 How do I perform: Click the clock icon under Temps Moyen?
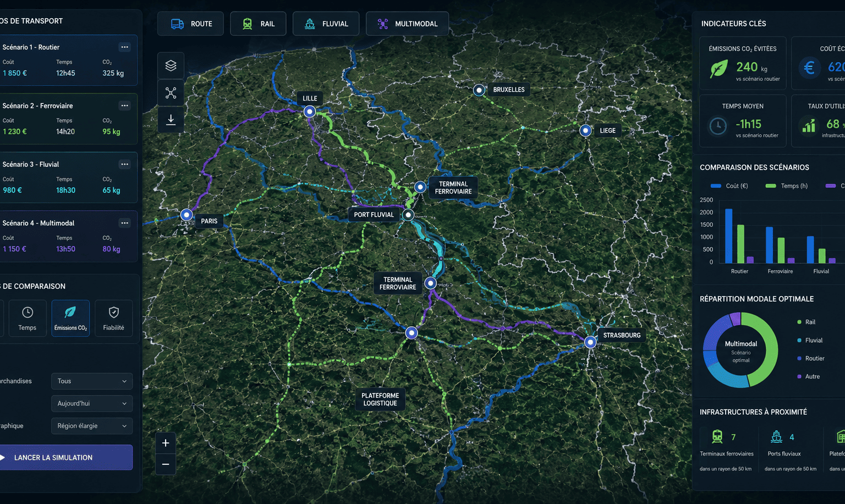pos(718,126)
